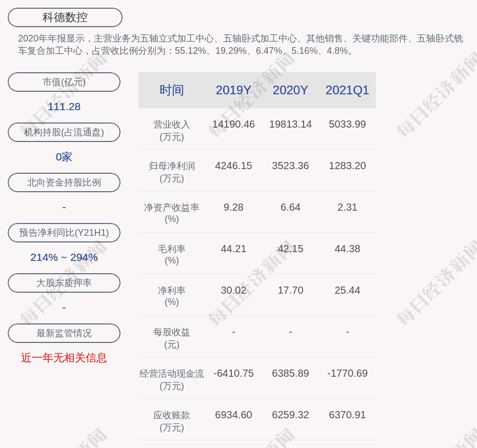Screen dimensions: 477x448
Task: Click the 2019Y revenue value 14190.46
Action: pyautogui.click(x=233, y=124)
